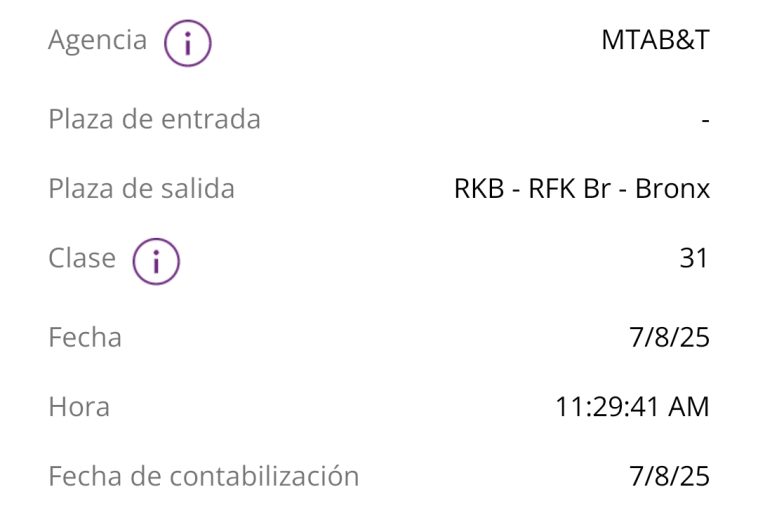This screenshot has height=520, width=758.
Task: Select the Fecha de contabilización date value
Action: (x=670, y=476)
